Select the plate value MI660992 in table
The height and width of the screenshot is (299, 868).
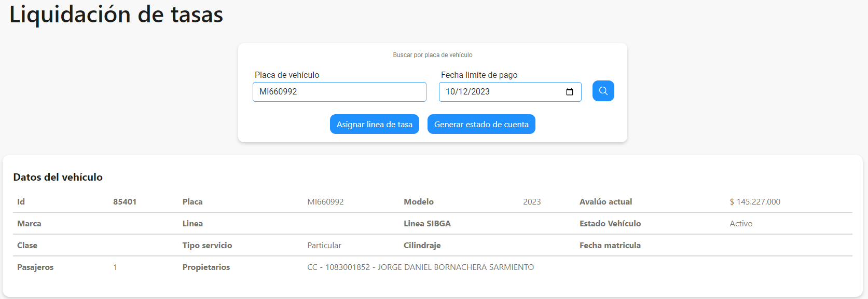point(325,202)
